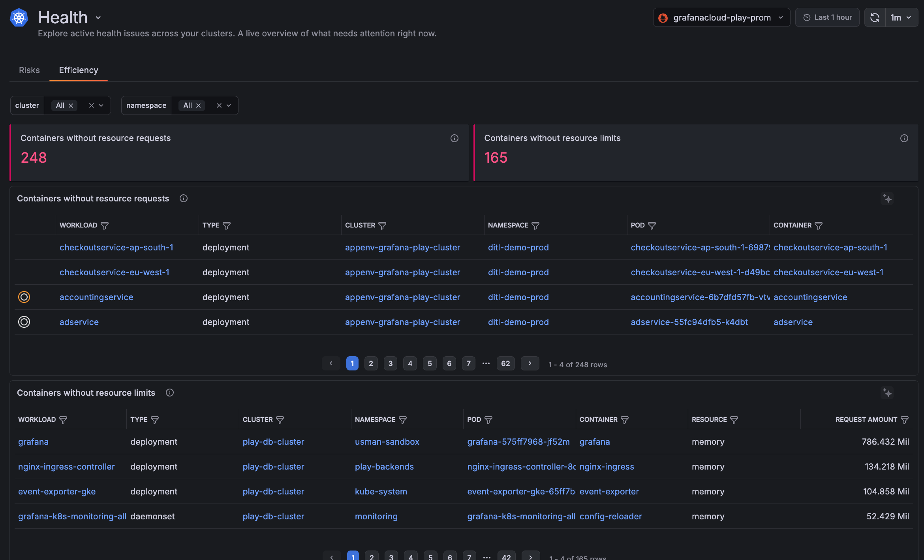Go to page 62 of requests table
Viewport: 924px width, 560px height.
[x=505, y=363]
